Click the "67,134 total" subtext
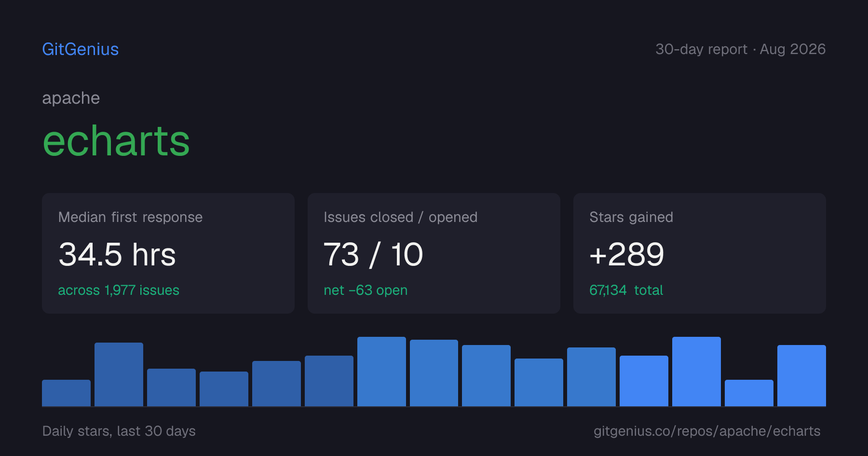Viewport: 868px width, 456px height. click(626, 290)
